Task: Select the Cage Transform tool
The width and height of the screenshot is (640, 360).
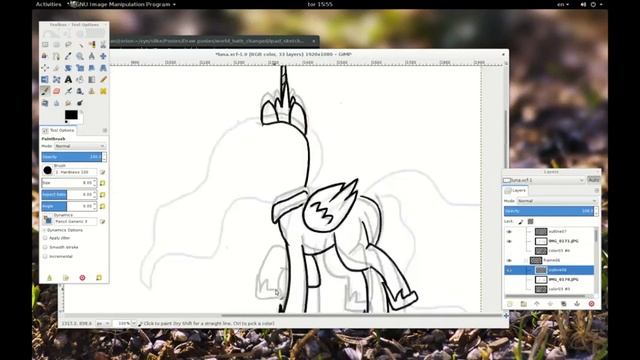Action: tap(56, 80)
